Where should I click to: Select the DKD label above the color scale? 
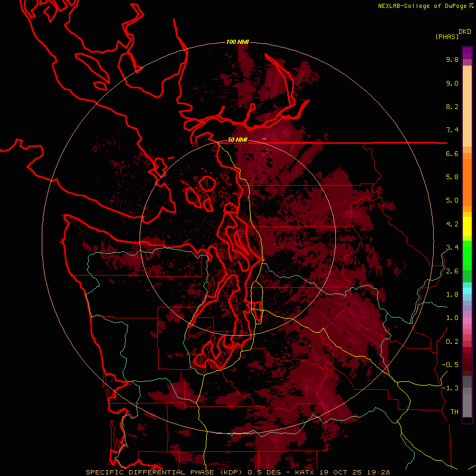pyautogui.click(x=465, y=32)
